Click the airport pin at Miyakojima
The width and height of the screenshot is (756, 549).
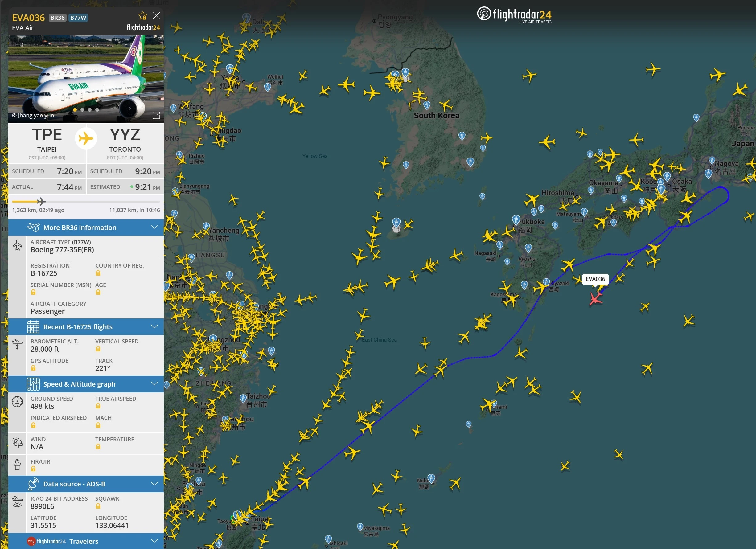(360, 527)
